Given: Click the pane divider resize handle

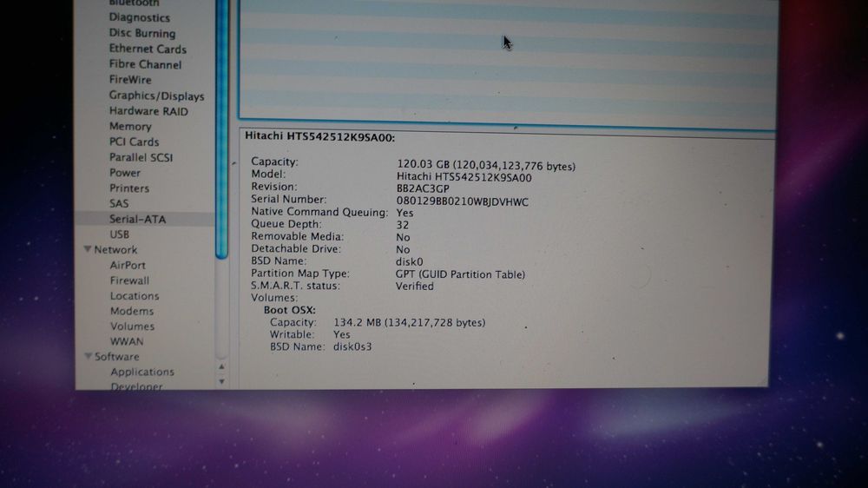Looking at the screenshot, I should point(516,128).
